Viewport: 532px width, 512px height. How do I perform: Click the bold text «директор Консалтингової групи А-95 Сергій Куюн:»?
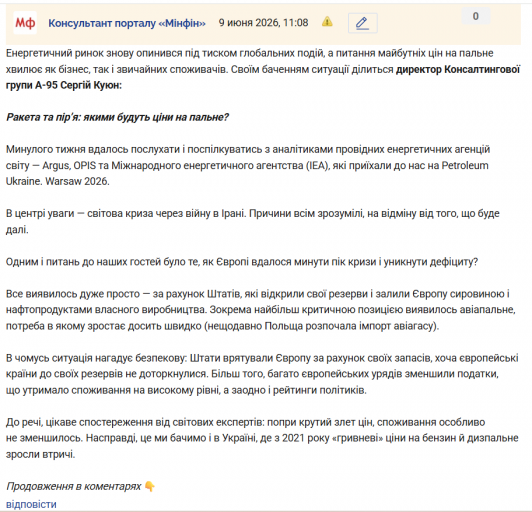pos(263,77)
